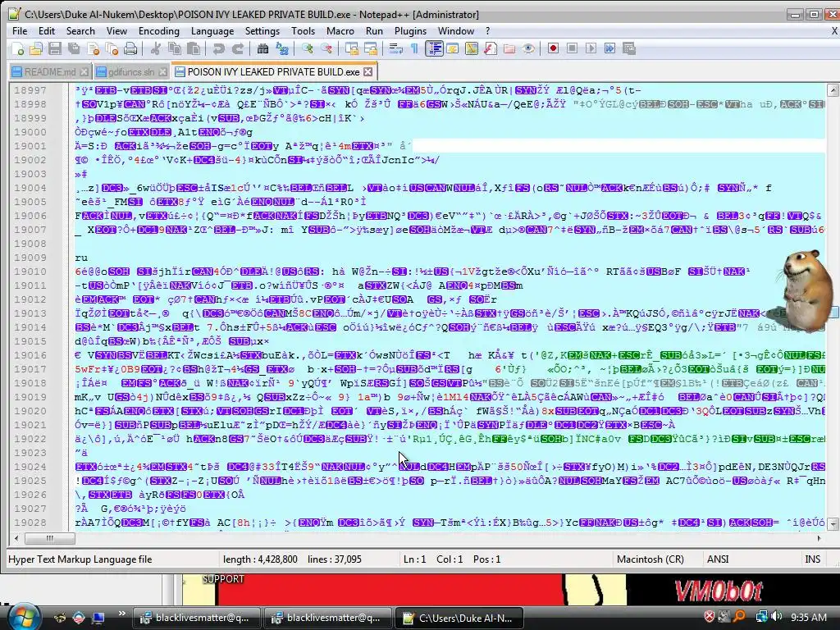Image resolution: width=840 pixels, height=630 pixels.
Task: Open the Function List panel
Action: pyautogui.click(x=491, y=48)
